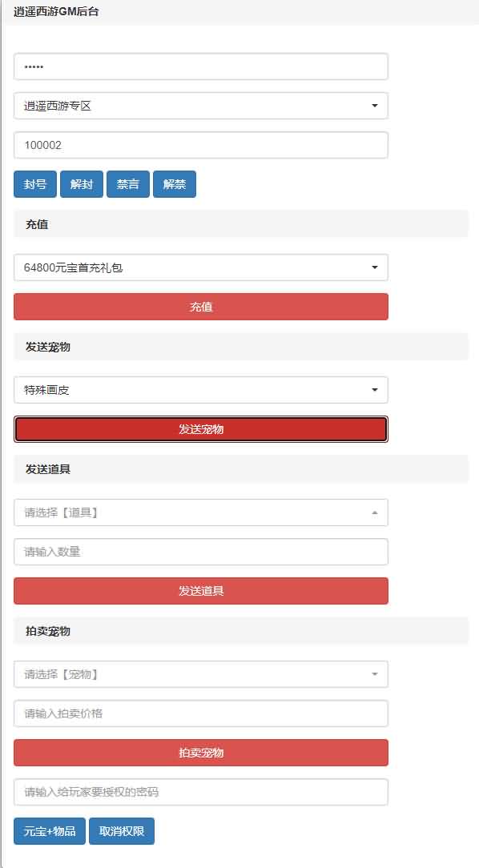The image size is (479, 868).
Task: Open the 64800元宝首充礼包 recharge package dropdown
Action: (200, 267)
